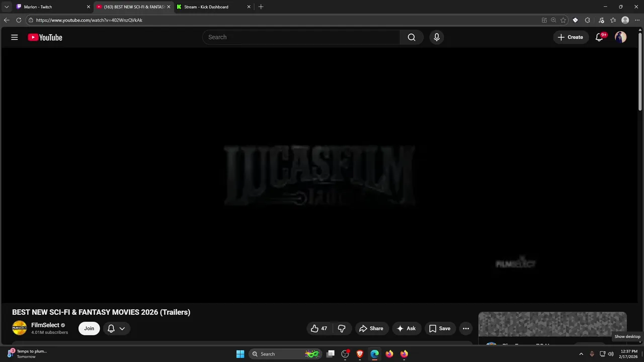Viewport: 644px width, 362px height.
Task: Click the 4.01M subscribers text
Action: pyautogui.click(x=49, y=332)
